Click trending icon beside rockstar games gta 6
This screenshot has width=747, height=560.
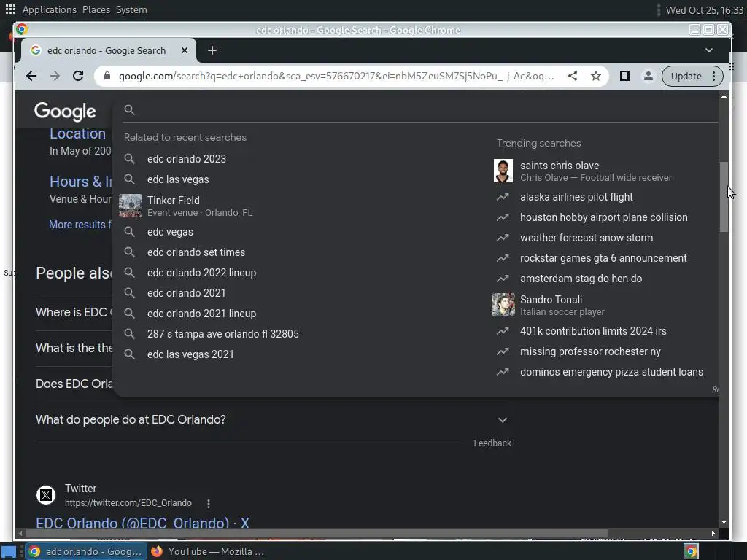point(503,259)
